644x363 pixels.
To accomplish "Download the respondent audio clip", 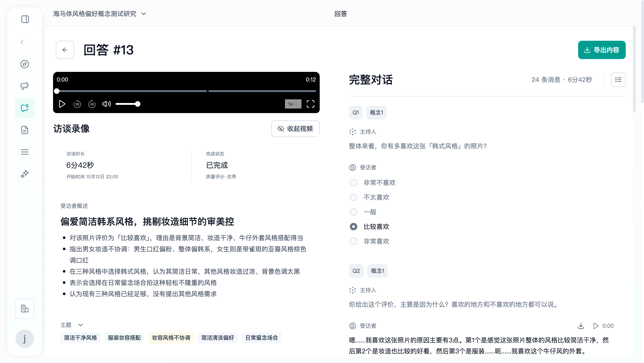I will pos(581,326).
